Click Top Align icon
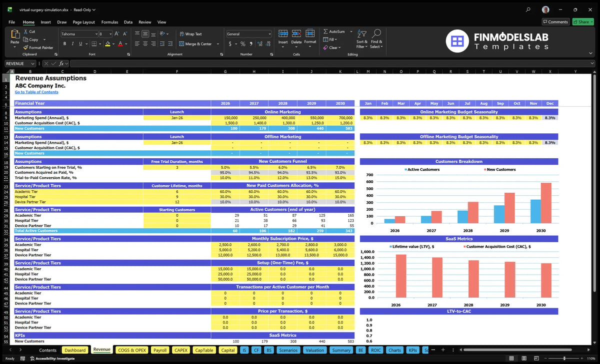 137,34
